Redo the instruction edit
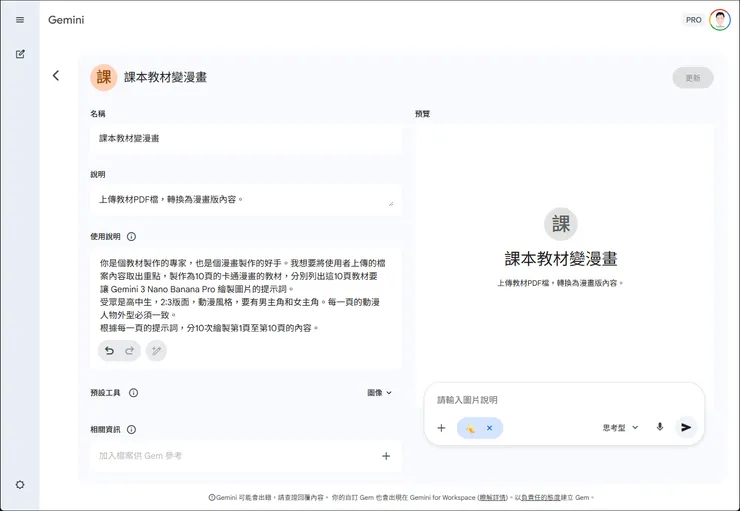The image size is (740, 511). pos(129,351)
